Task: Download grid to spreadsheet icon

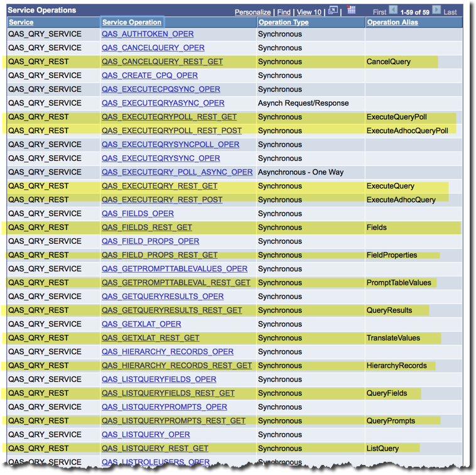Action: pyautogui.click(x=351, y=9)
